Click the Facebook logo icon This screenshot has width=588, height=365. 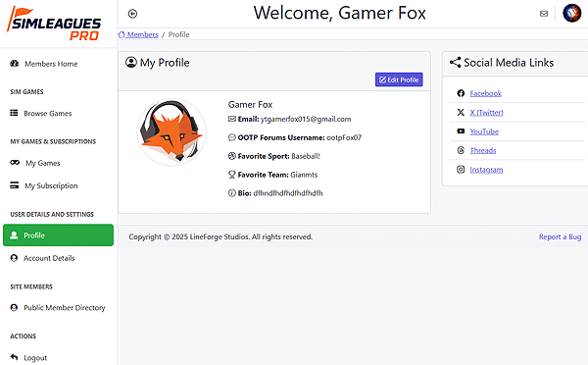pos(461,93)
